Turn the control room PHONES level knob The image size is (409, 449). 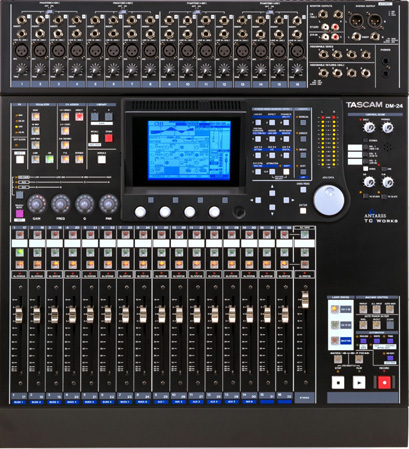pyautogui.click(x=387, y=127)
